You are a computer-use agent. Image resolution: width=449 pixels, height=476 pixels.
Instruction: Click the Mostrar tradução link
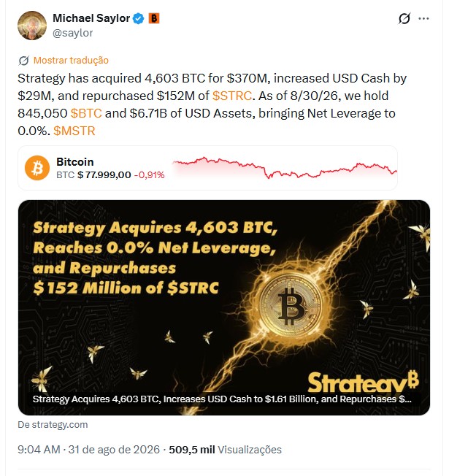point(71,61)
